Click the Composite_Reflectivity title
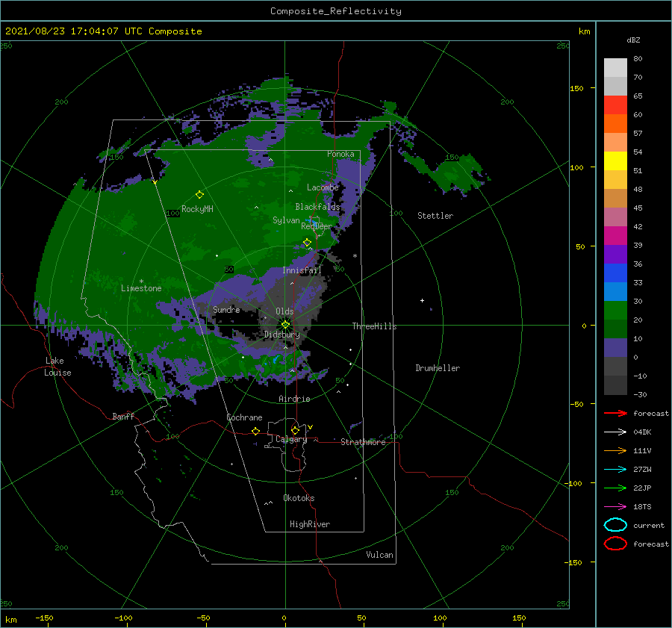This screenshot has height=628, width=672. [x=336, y=11]
